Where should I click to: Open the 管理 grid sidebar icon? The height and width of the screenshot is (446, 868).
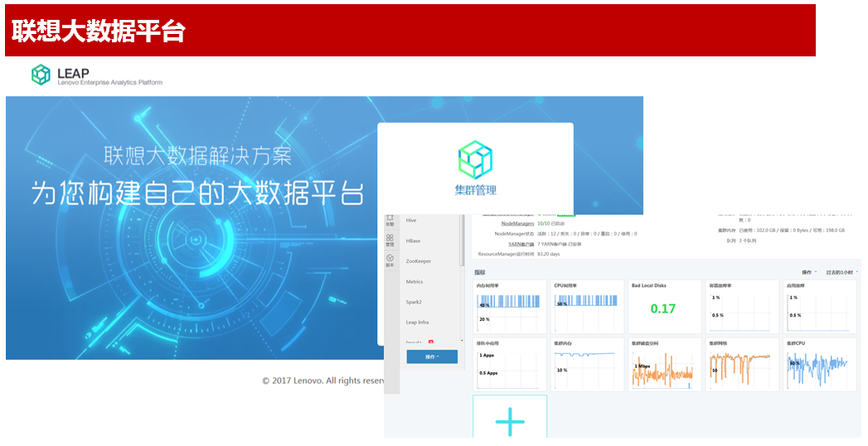tap(390, 240)
